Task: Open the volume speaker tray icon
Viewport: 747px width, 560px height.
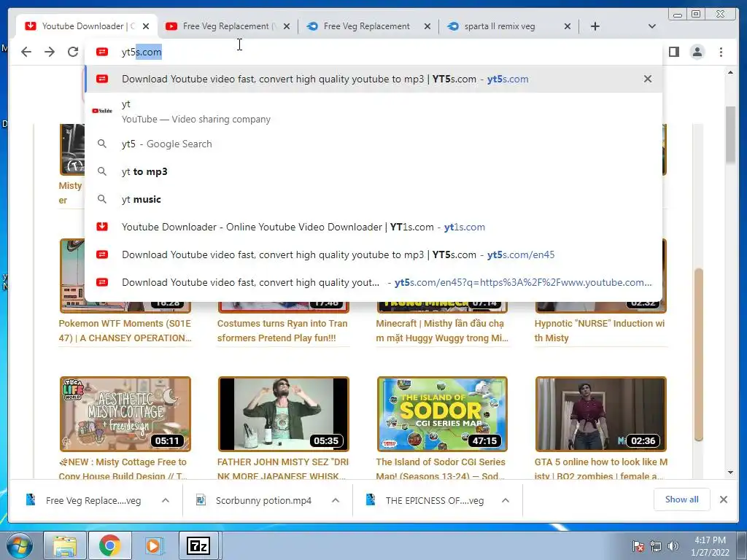Action: [673, 547]
